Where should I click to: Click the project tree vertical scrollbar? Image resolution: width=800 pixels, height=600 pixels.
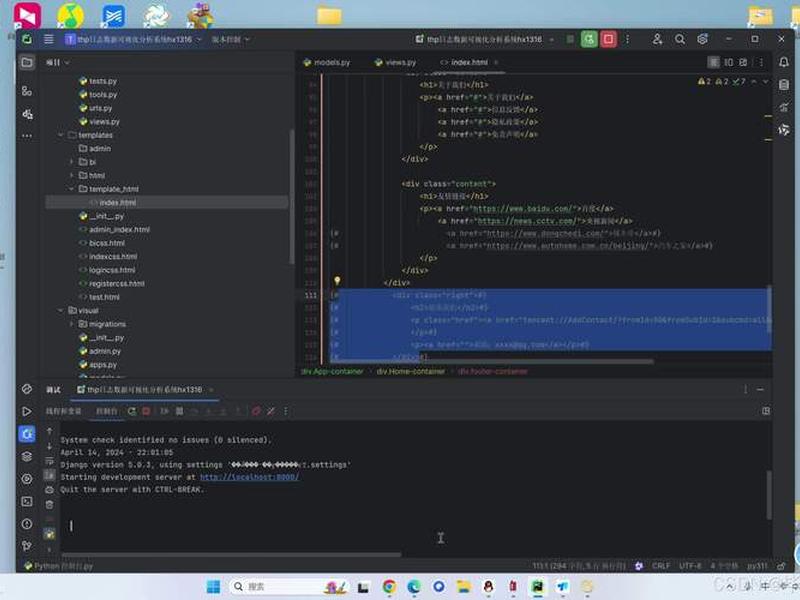coord(292,196)
